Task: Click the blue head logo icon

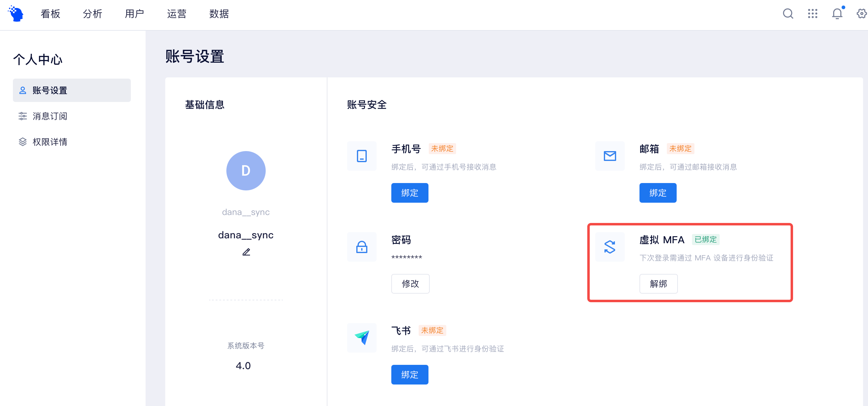Action: click(16, 14)
